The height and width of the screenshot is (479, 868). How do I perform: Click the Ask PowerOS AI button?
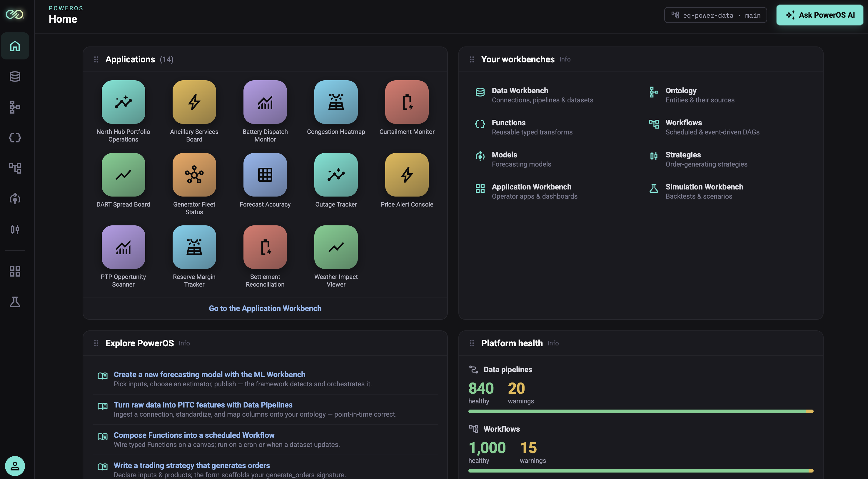pyautogui.click(x=819, y=15)
